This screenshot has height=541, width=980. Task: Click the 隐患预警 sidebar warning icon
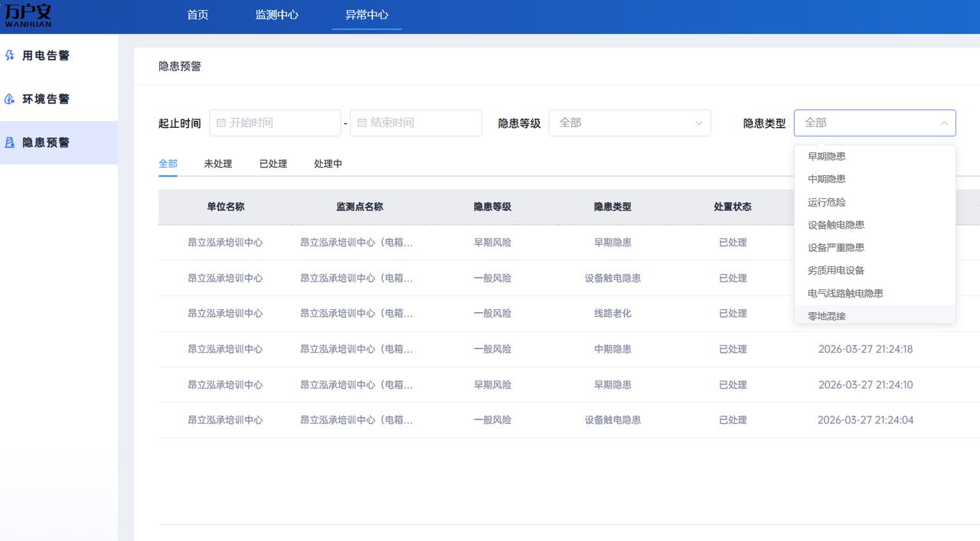point(10,142)
